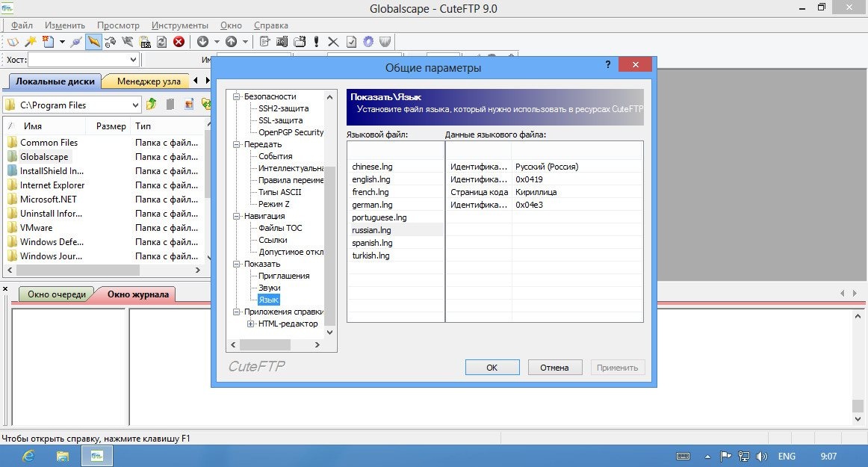Open the Хост combo box dropdown
The height and width of the screenshot is (467, 868).
[133, 60]
